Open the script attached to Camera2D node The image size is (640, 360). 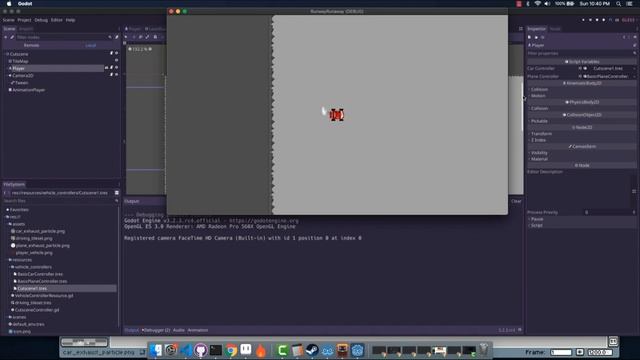click(111, 75)
